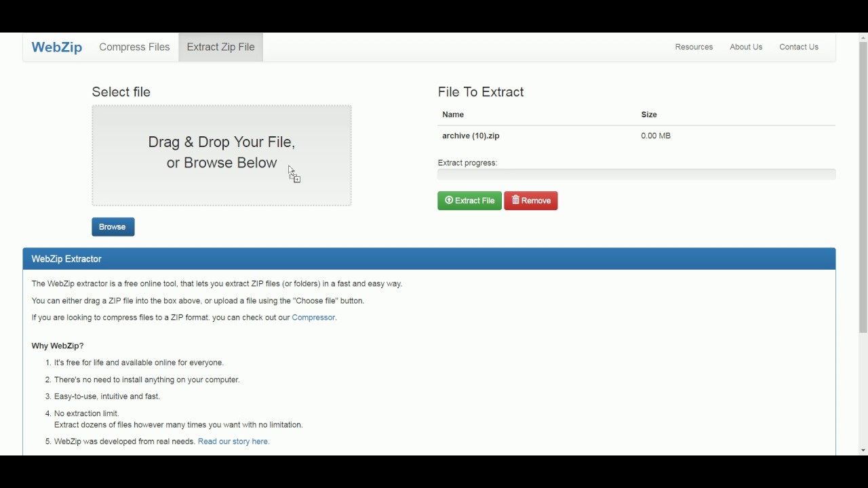Go to the About Us page
868x488 pixels.
(x=746, y=47)
